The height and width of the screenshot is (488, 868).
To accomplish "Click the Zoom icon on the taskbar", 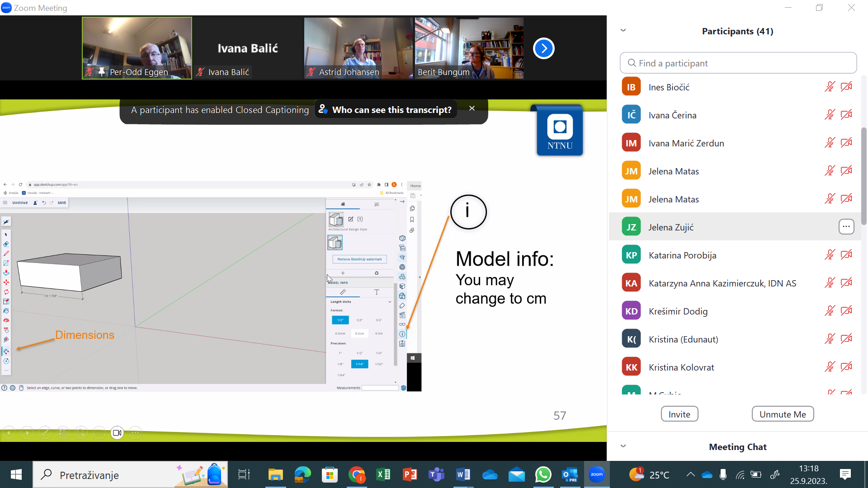I will [597, 474].
